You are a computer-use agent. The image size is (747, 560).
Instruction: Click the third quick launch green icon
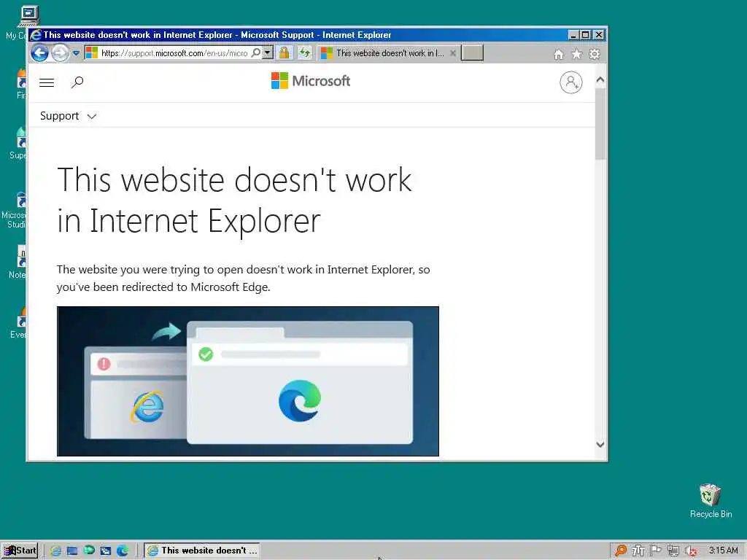tap(89, 551)
